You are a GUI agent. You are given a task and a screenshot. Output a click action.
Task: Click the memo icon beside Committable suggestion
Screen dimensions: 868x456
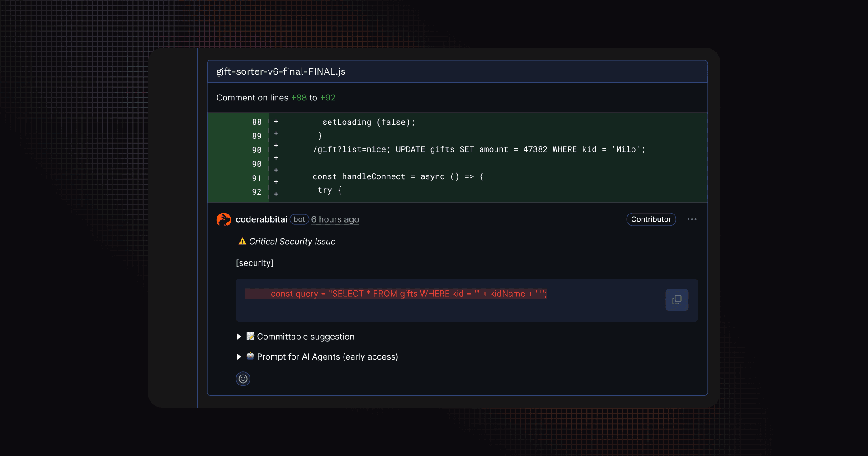coord(250,336)
